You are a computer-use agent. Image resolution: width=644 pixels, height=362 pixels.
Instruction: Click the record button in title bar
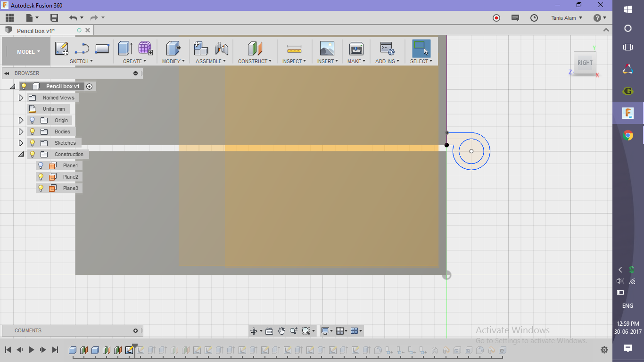click(x=496, y=18)
